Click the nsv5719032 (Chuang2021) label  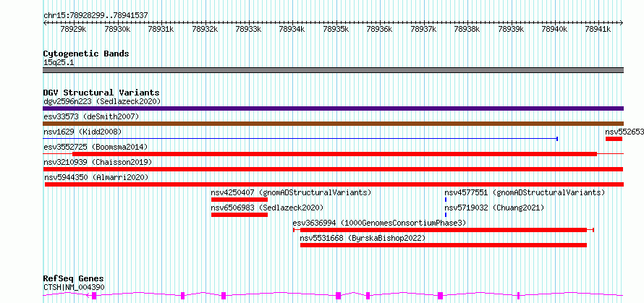coord(494,208)
